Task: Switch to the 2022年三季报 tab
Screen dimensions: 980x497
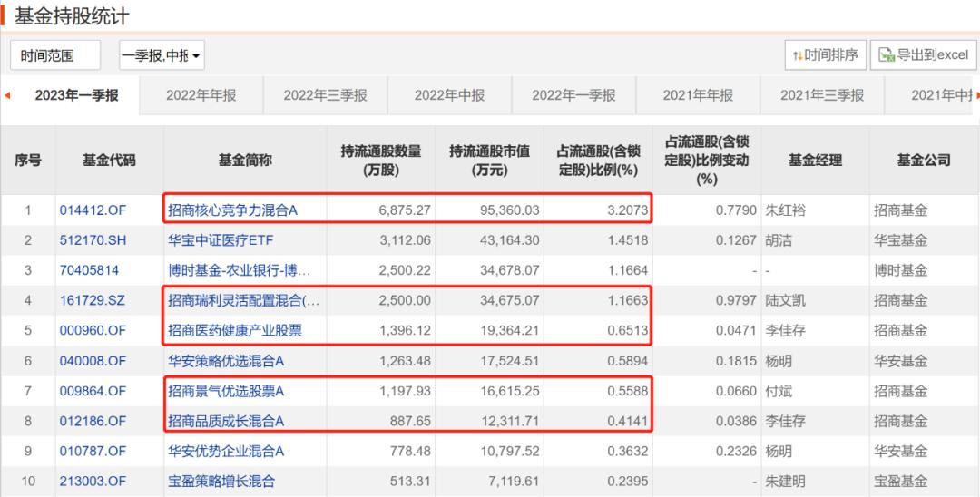Action: click(x=325, y=95)
